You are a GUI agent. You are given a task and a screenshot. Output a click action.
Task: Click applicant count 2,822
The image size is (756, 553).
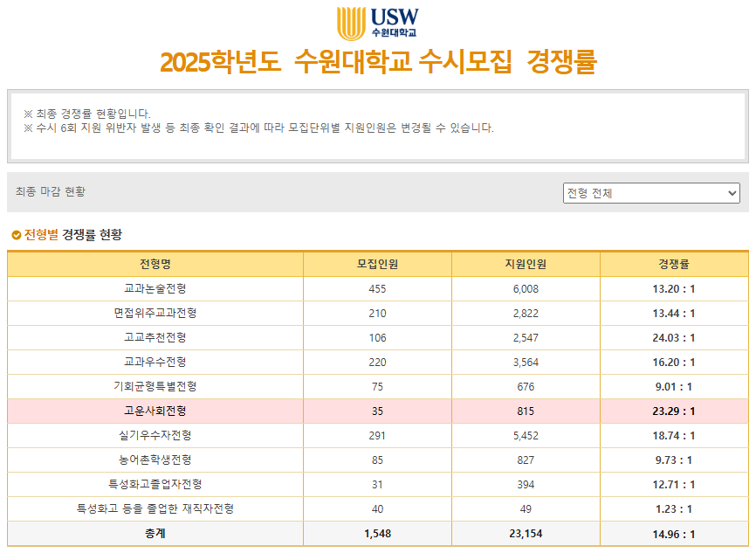[x=526, y=314]
